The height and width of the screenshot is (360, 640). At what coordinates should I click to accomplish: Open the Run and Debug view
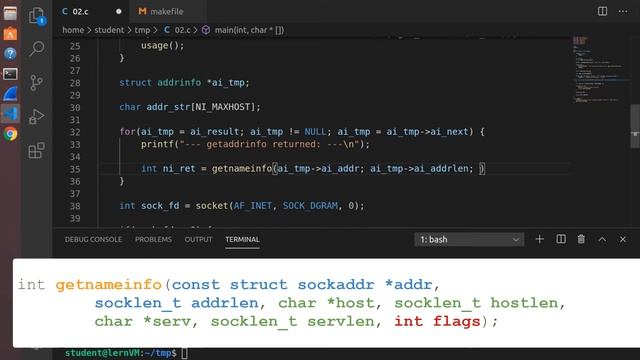[x=37, y=116]
